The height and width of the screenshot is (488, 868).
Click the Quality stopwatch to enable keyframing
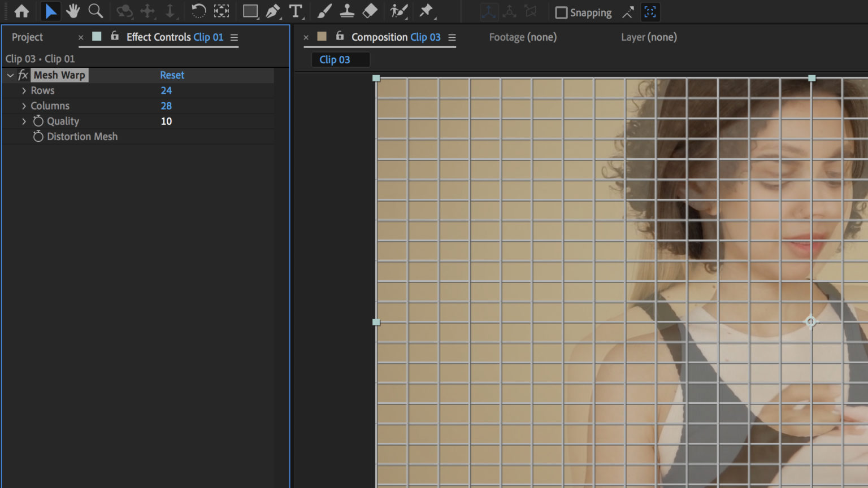tap(37, 121)
